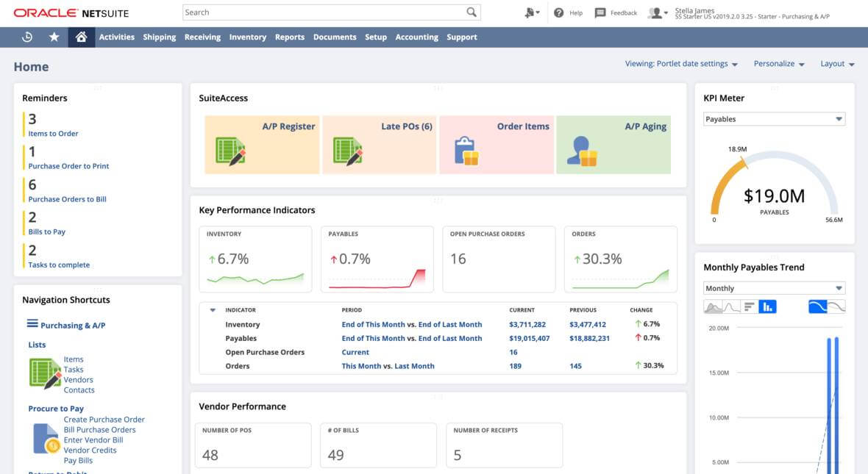Select the column chart type icon

767,306
